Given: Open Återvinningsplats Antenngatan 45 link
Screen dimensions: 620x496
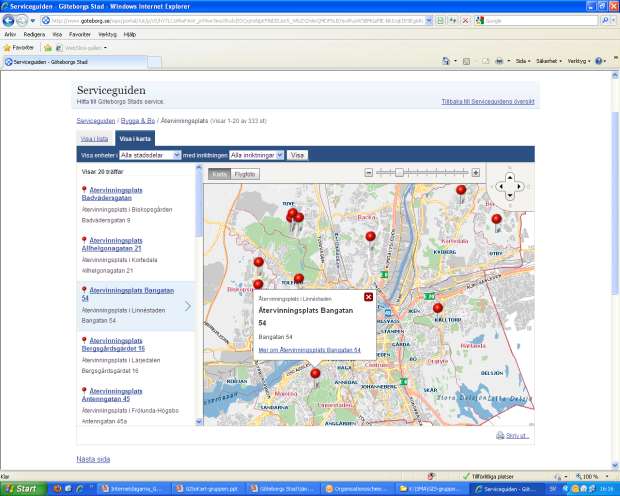Looking at the screenshot, I should point(112,395).
